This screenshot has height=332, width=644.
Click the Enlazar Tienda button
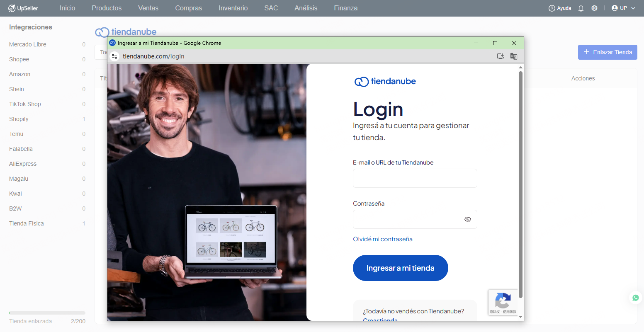click(608, 52)
